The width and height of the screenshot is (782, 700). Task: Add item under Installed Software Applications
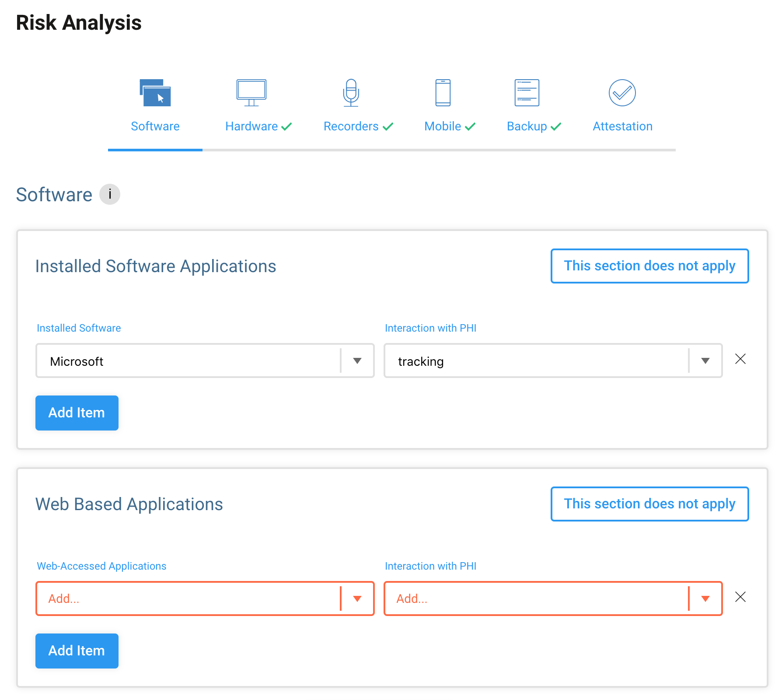pos(77,413)
